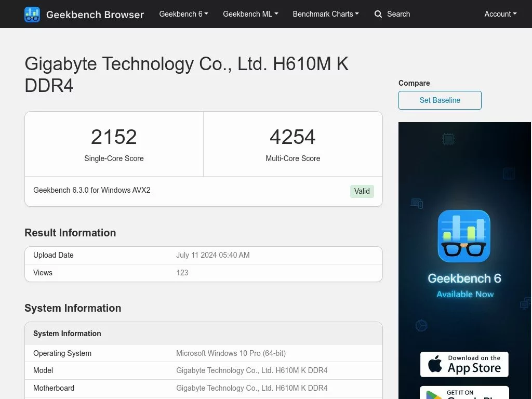Click the Geekbench glasses logo icon

point(32,14)
